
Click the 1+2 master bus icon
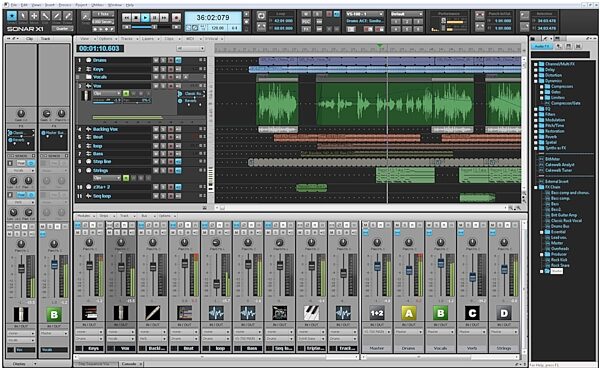pyautogui.click(x=377, y=313)
